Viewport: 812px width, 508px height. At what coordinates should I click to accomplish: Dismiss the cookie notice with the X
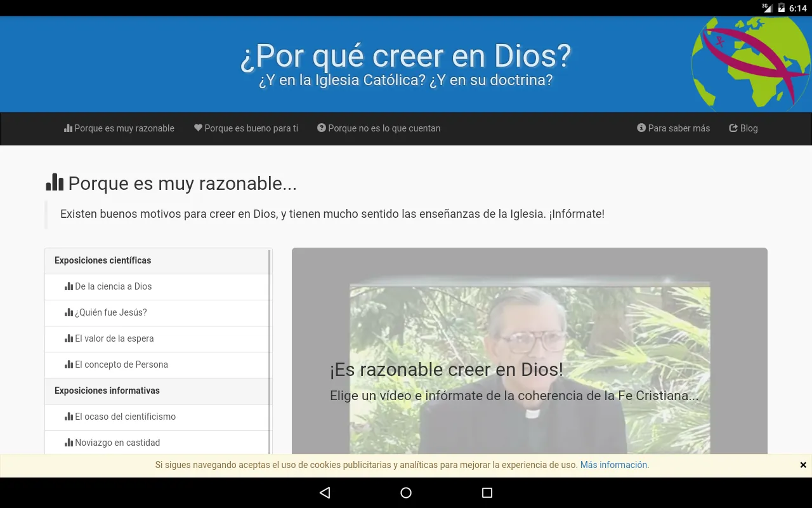(803, 465)
